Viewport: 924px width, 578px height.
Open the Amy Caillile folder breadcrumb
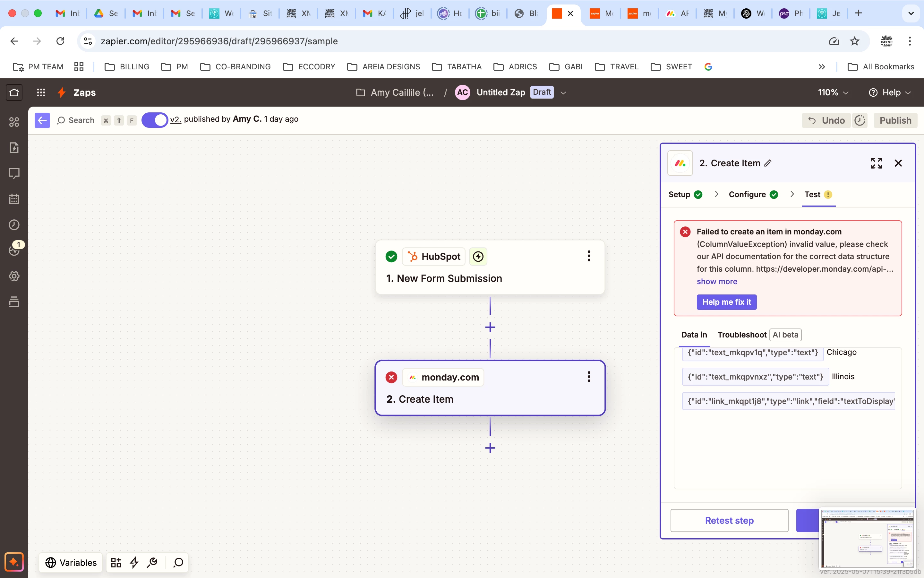coord(395,92)
